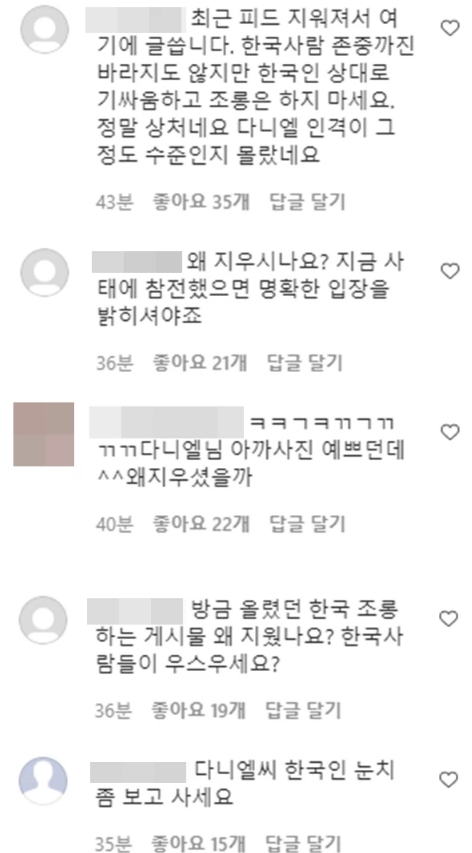
Task: Reply to the comment posted 43분 ago
Action: (307, 202)
